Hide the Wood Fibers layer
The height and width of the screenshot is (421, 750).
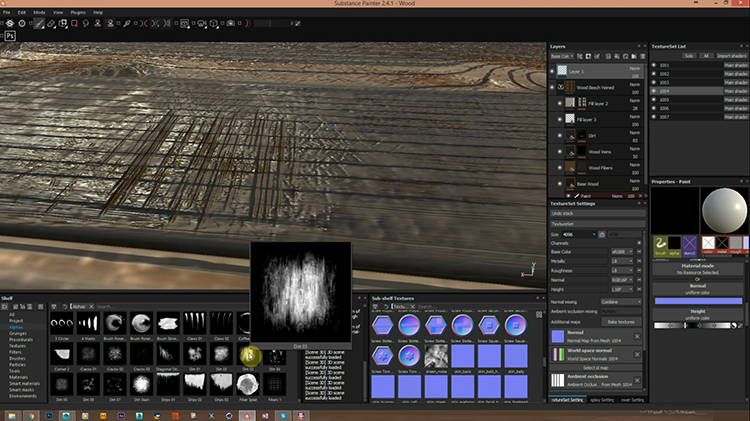[x=560, y=168]
